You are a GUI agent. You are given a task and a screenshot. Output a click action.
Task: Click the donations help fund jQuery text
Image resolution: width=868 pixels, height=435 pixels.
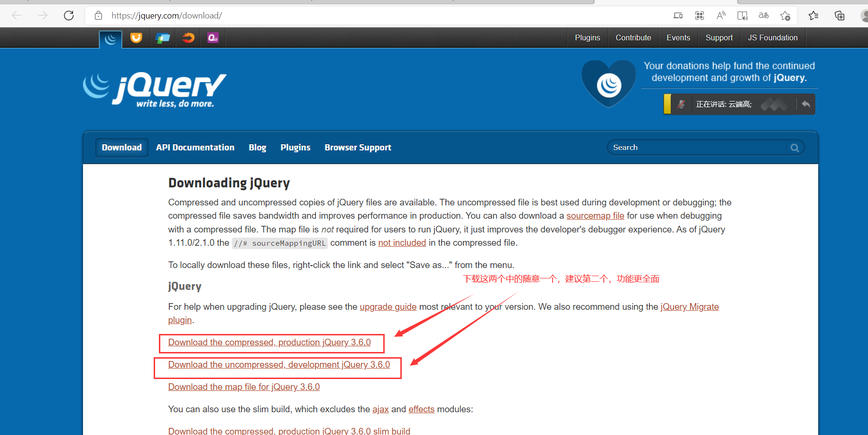tap(729, 72)
